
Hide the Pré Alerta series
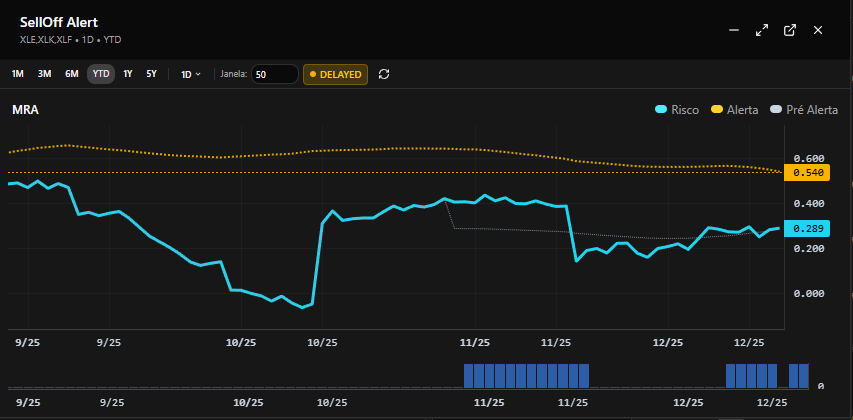pos(803,110)
